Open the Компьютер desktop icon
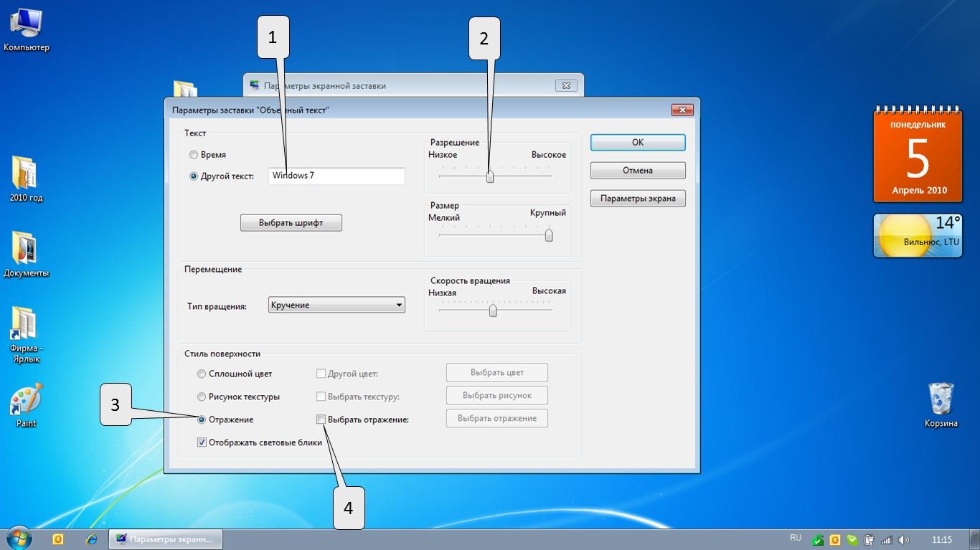The width and height of the screenshot is (980, 550). point(25,24)
